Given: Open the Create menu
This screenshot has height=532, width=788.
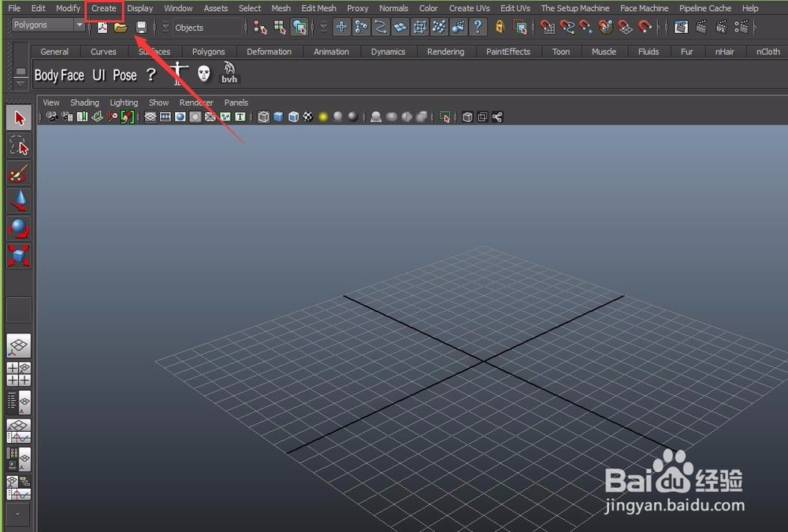Looking at the screenshot, I should pyautogui.click(x=103, y=9).
